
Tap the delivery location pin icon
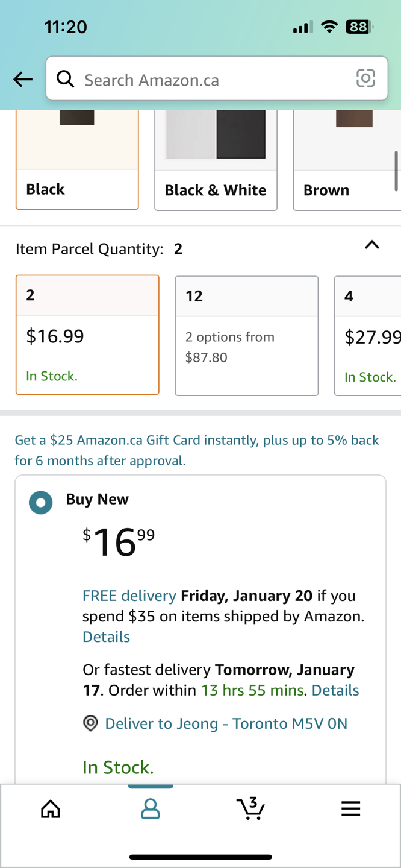click(x=90, y=723)
